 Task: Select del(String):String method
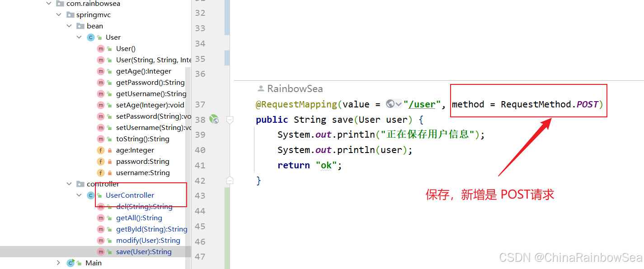coord(144,207)
